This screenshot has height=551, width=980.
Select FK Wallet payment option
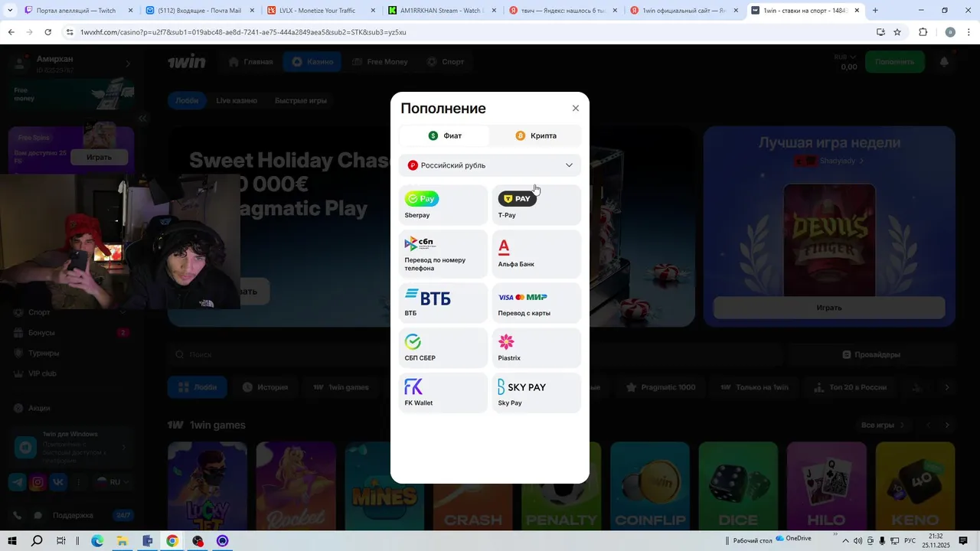tap(443, 393)
